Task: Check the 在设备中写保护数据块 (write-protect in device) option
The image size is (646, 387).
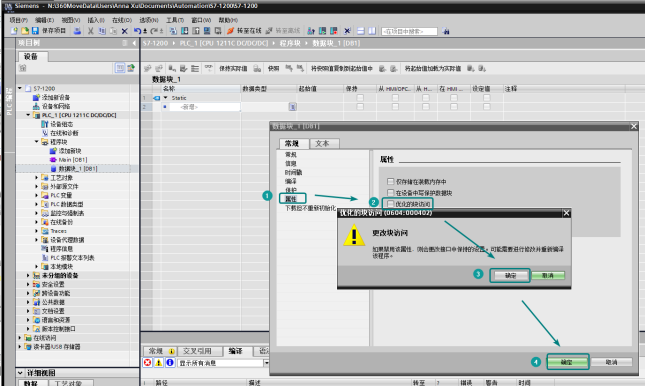Action: [390, 192]
